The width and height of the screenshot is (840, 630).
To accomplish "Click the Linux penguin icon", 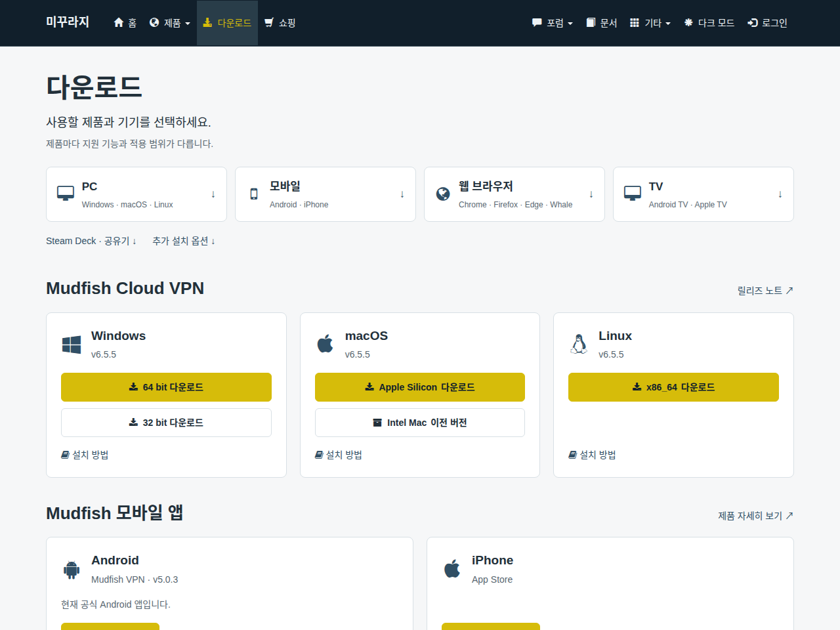I will tap(579, 344).
